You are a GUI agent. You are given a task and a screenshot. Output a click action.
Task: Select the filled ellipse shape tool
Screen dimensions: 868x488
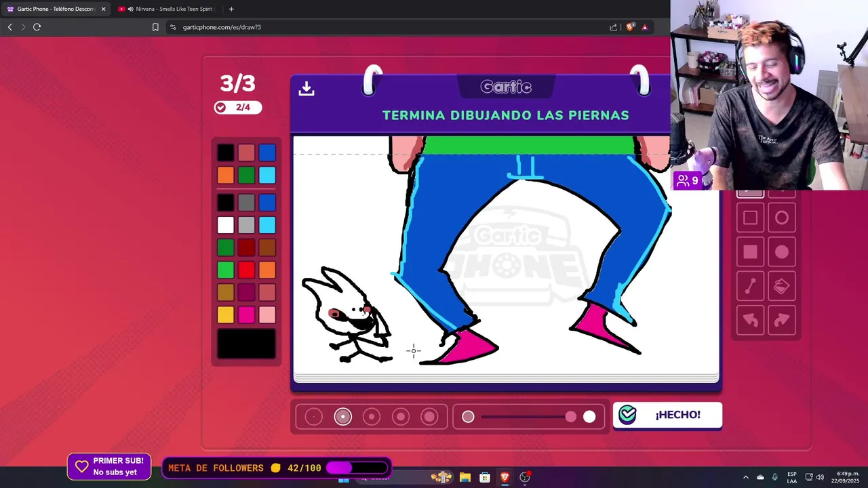782,252
